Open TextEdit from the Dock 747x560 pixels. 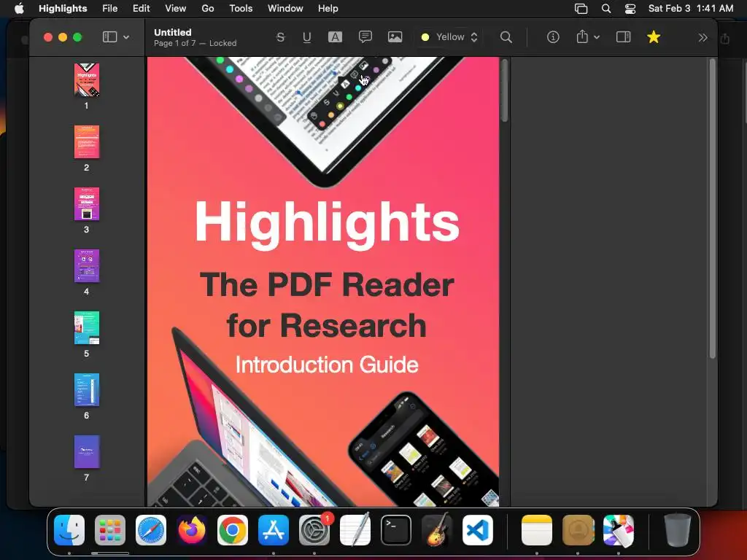(355, 530)
